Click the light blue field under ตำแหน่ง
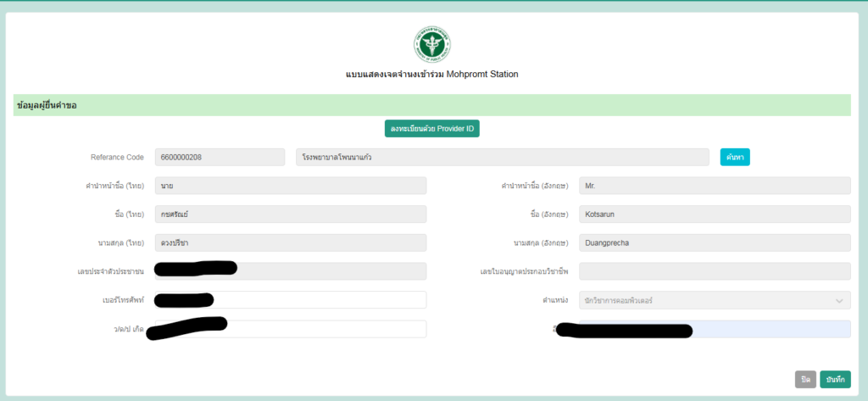The image size is (868, 401). (x=770, y=329)
